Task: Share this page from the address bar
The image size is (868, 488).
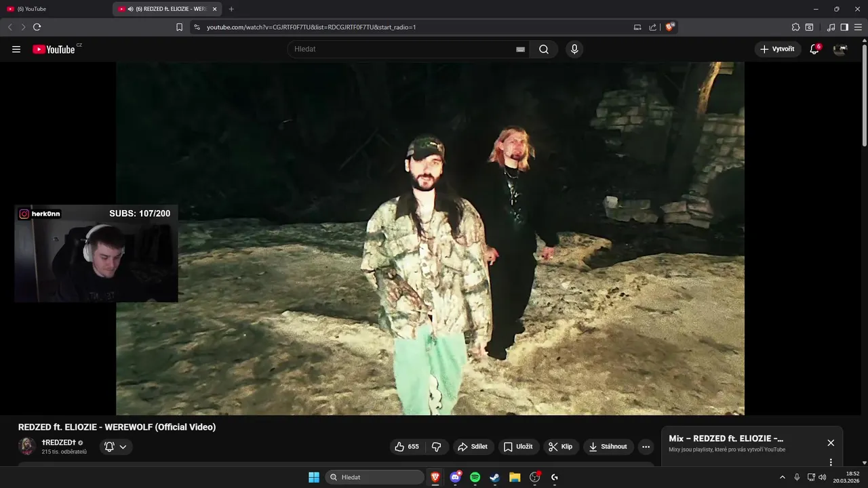Action: tap(652, 27)
